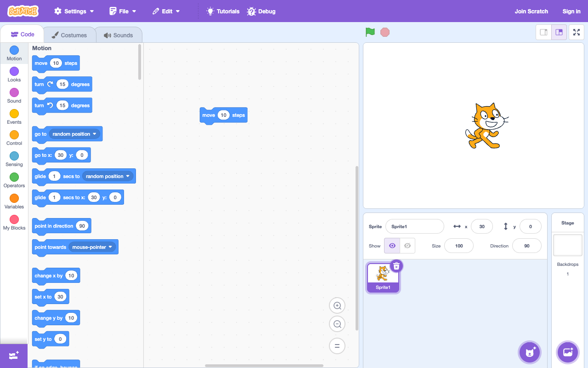Expand the 'go to random position' dropdown
588x368 pixels.
(x=74, y=134)
